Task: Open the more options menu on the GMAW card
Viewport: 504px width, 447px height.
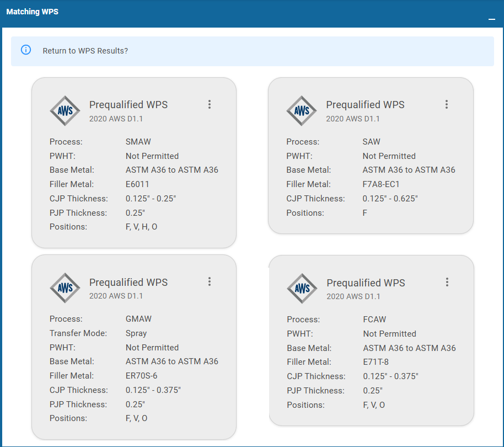Action: pos(210,281)
